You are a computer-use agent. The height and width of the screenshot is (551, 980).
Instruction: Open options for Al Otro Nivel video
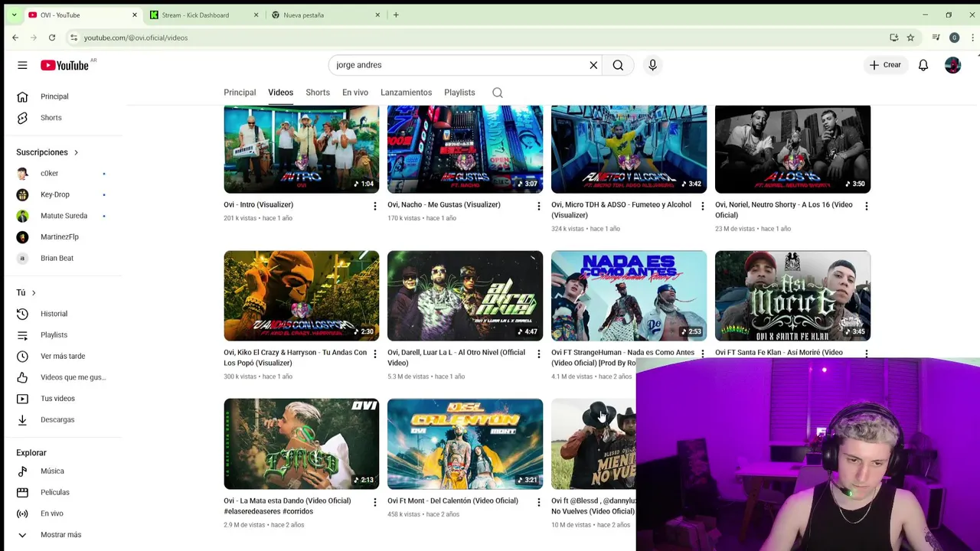tap(538, 354)
